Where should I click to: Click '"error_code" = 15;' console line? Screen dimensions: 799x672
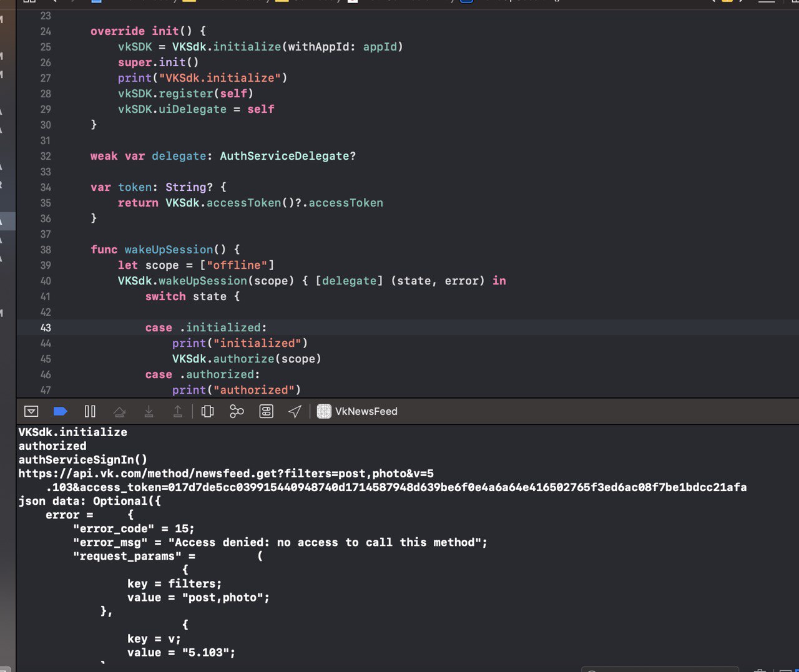(134, 528)
